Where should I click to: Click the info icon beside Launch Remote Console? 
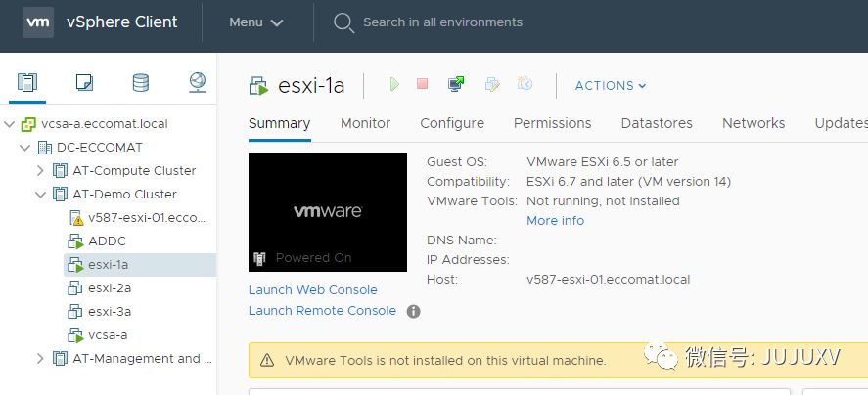pos(414,311)
